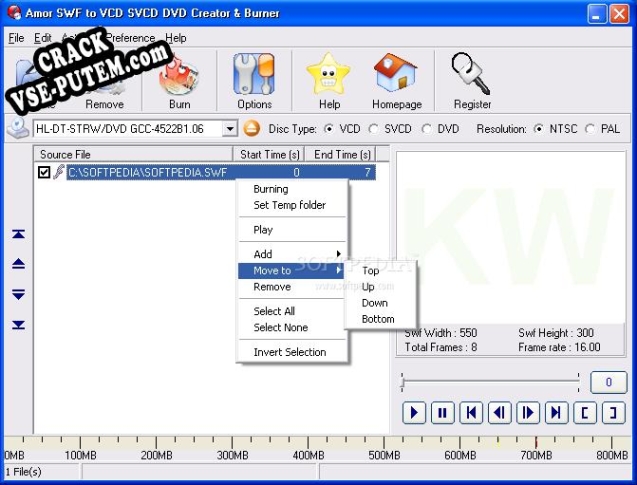Jump to first frame button

click(x=471, y=413)
